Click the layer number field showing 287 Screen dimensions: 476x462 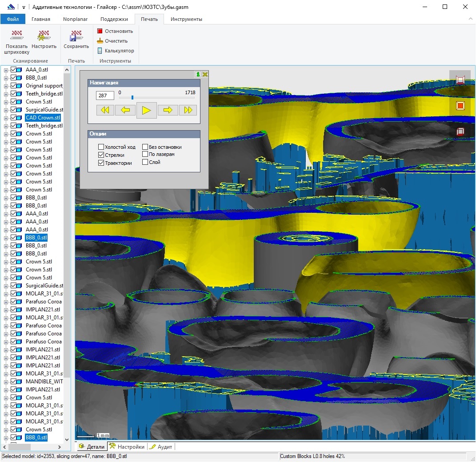tap(105, 96)
